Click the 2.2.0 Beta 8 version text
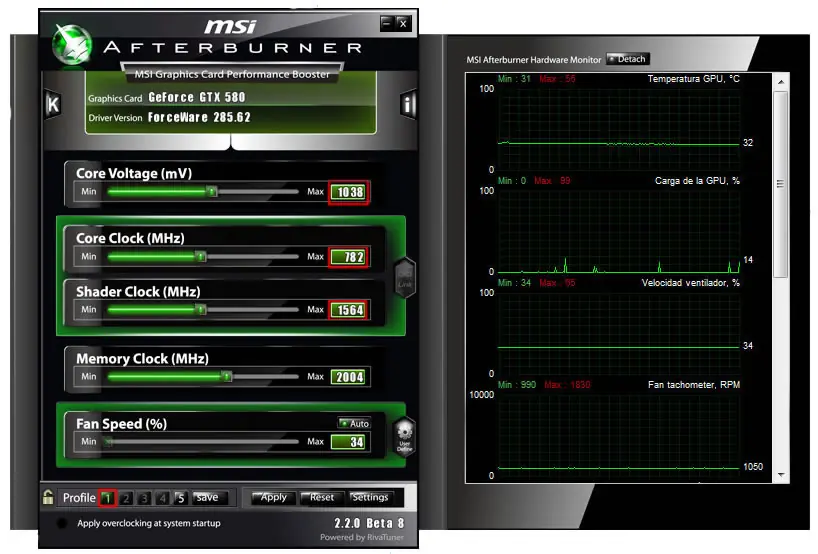This screenshot has height=554, width=818. (369, 523)
